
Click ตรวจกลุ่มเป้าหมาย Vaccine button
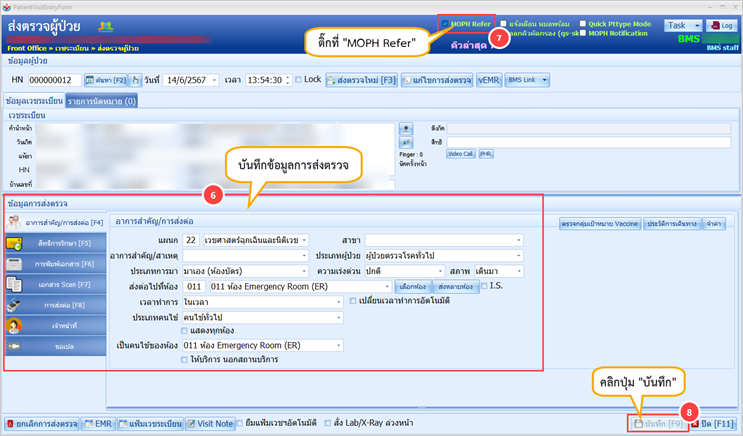(x=600, y=224)
